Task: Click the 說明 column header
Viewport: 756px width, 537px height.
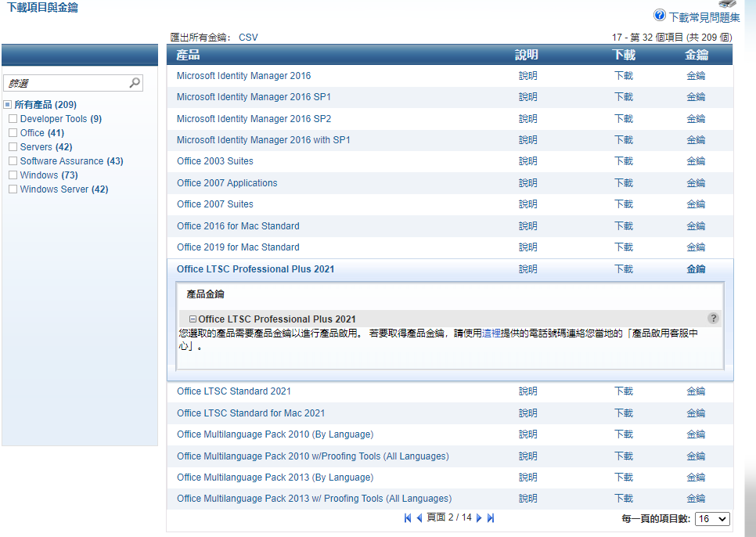Action: (527, 55)
